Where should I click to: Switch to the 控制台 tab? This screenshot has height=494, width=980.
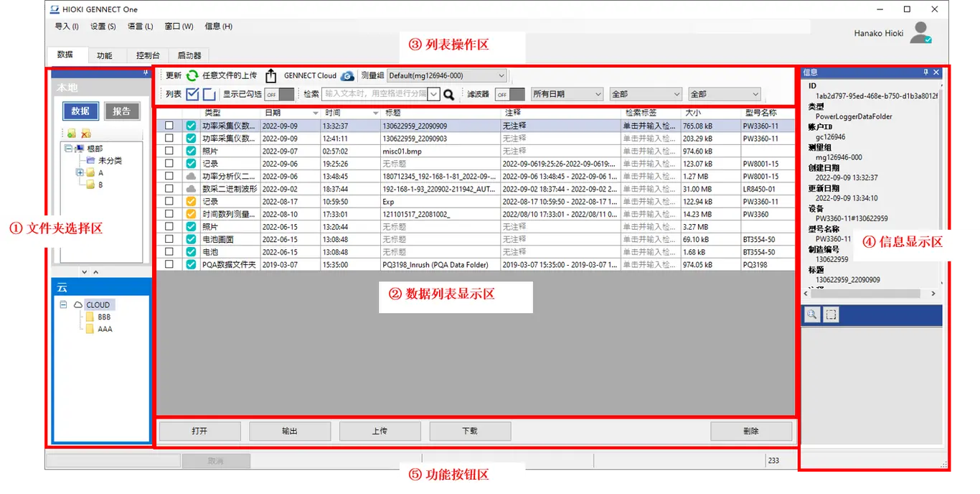coord(148,55)
